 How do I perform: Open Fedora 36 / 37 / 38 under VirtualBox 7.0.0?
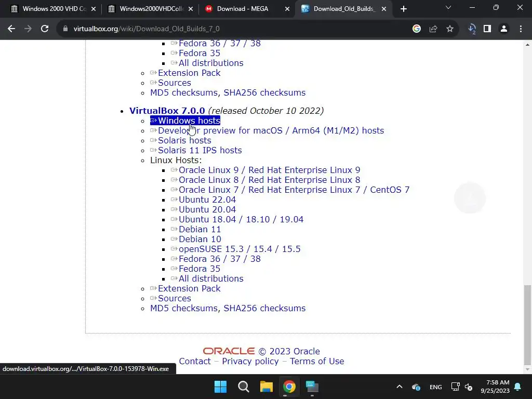coord(216,259)
